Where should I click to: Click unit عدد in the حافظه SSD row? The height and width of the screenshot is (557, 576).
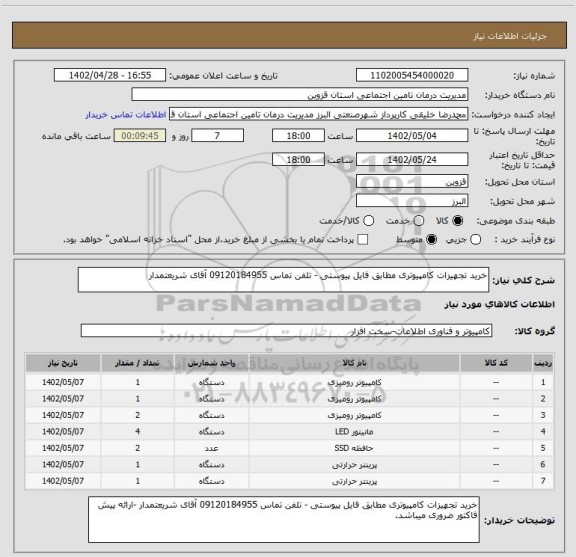pos(212,448)
